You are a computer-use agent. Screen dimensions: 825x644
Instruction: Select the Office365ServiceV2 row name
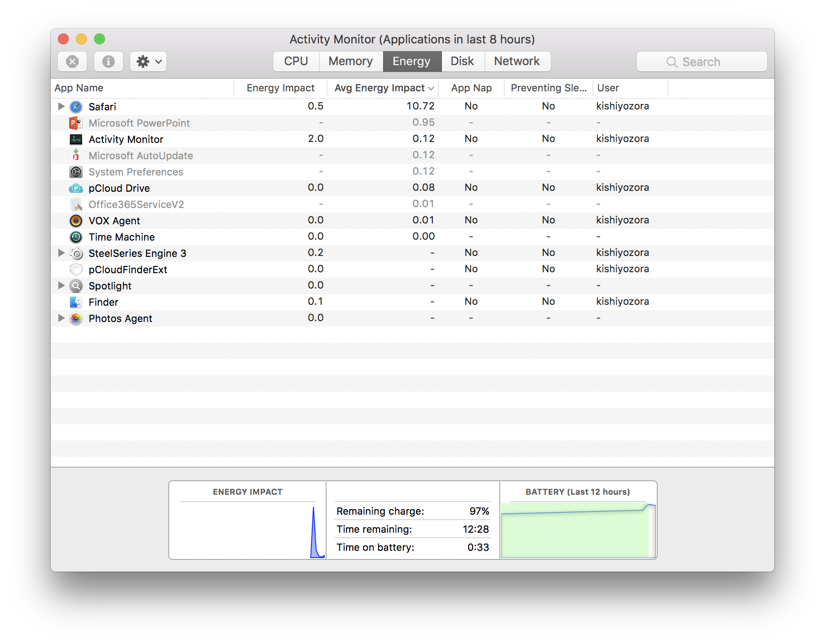(136, 204)
